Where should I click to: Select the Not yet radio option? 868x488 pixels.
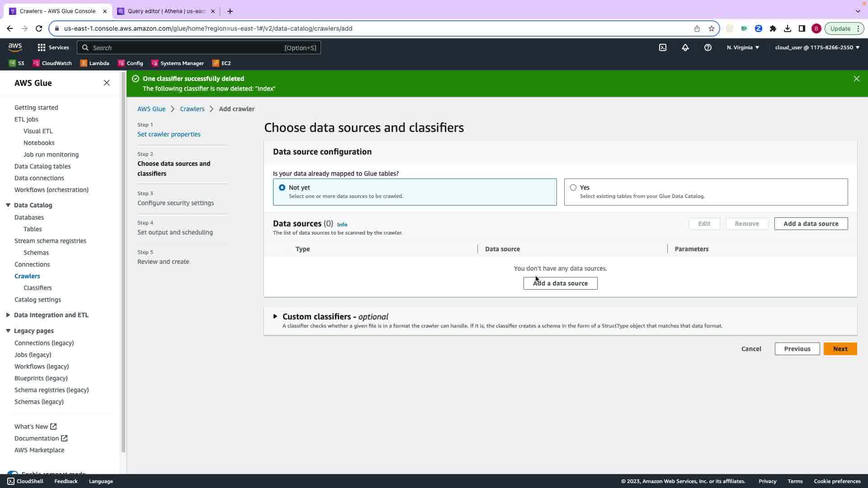click(282, 188)
